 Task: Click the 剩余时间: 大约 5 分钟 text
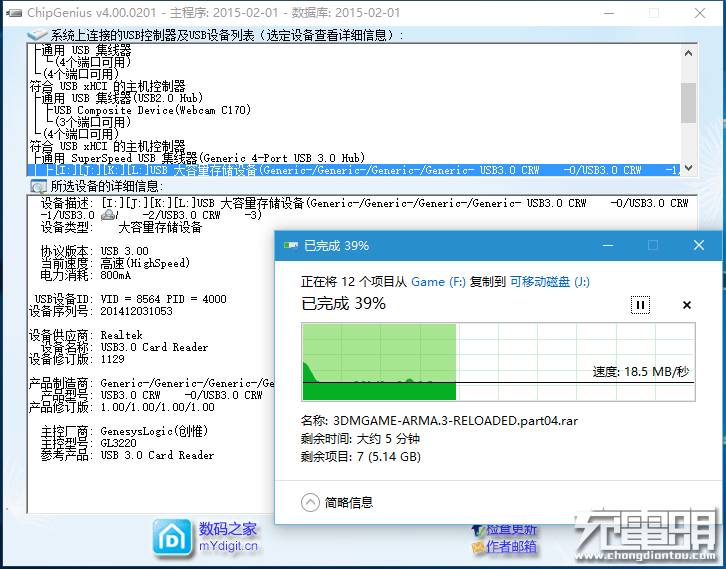360,438
